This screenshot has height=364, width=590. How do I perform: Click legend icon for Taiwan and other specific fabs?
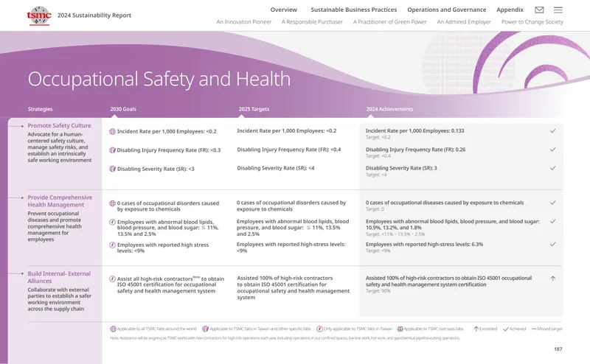click(205, 329)
